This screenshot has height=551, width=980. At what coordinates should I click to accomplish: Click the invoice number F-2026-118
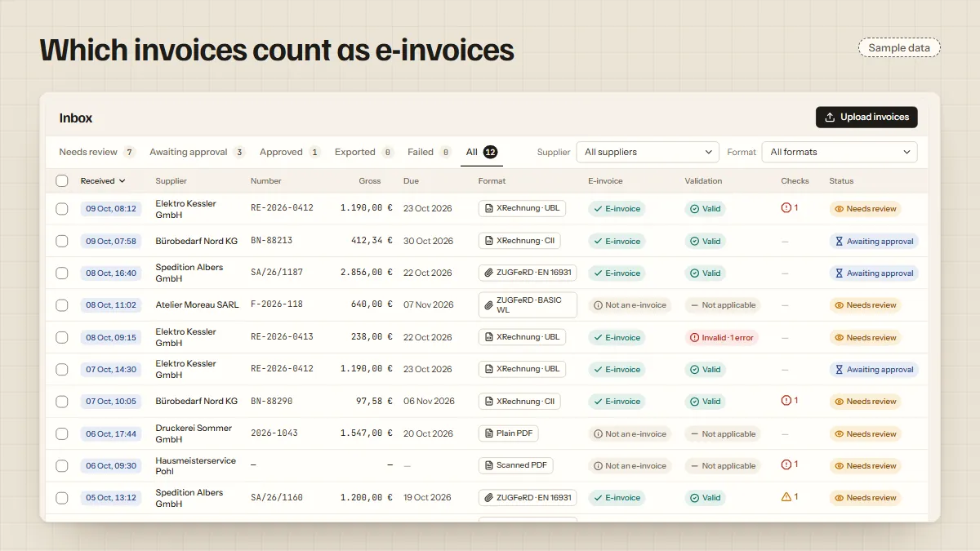[x=277, y=304]
